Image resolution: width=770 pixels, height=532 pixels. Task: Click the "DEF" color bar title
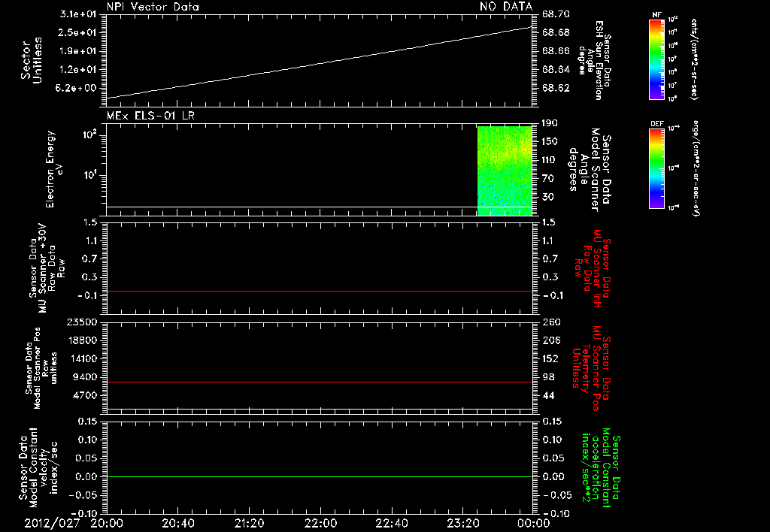tap(656, 124)
